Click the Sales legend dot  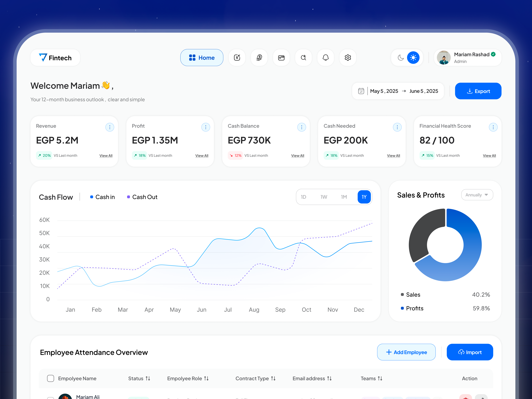click(x=402, y=295)
